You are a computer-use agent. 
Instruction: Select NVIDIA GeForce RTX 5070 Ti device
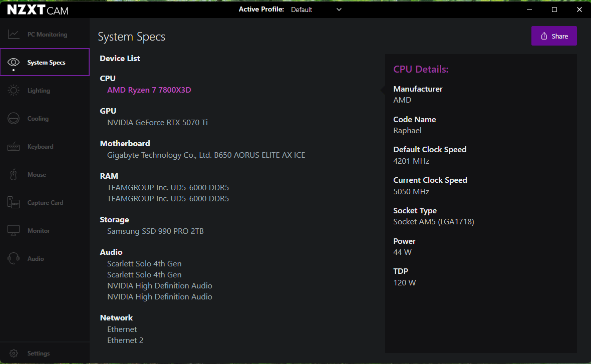point(157,123)
